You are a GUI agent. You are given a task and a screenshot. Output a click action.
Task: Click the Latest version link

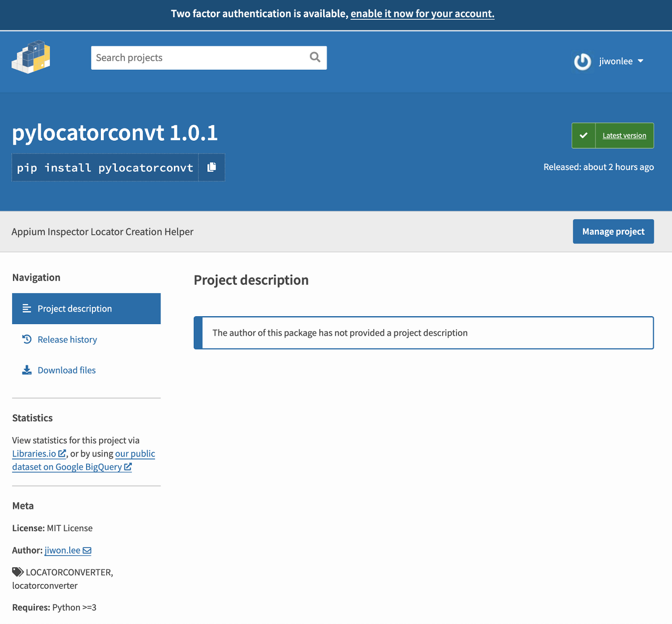(624, 136)
